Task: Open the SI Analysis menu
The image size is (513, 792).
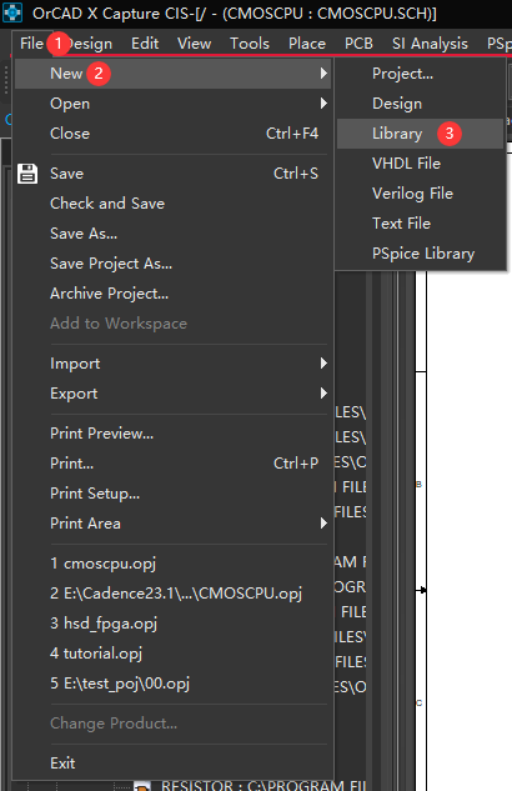Action: (x=430, y=43)
